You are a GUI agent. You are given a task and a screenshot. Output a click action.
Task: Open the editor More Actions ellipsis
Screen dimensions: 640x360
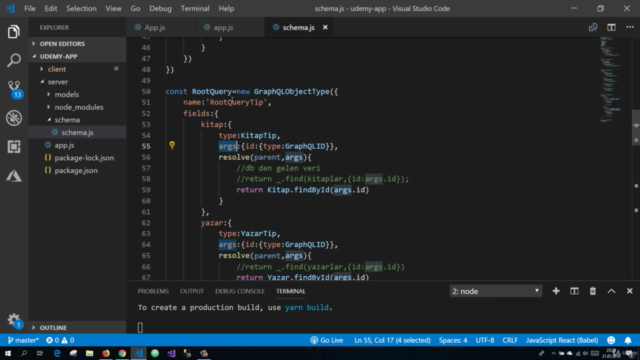click(x=630, y=27)
